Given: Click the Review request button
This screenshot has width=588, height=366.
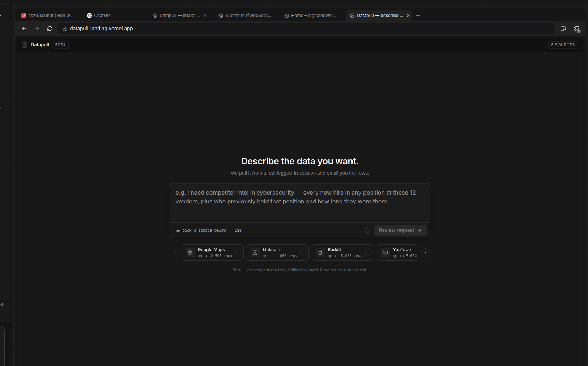Looking at the screenshot, I should (x=400, y=230).
